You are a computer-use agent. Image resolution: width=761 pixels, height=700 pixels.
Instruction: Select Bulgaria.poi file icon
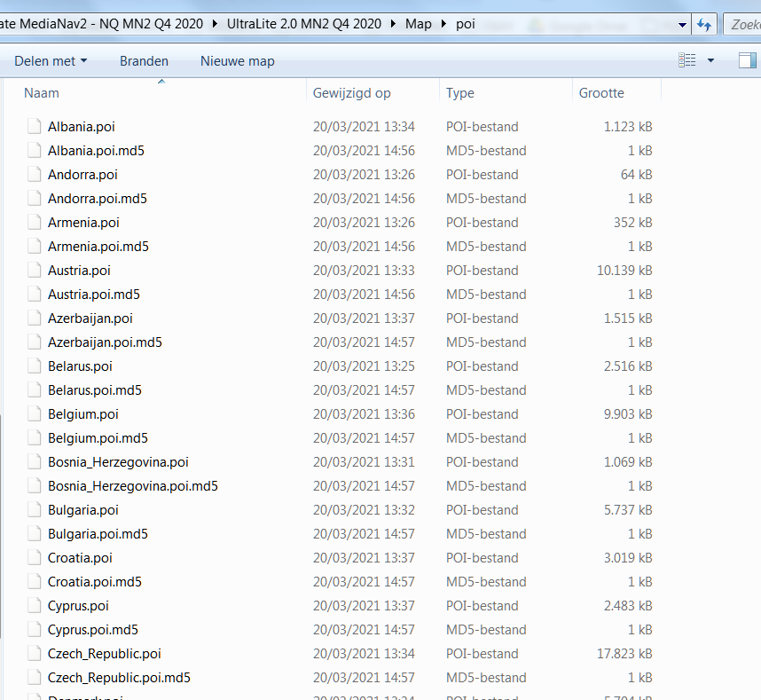pos(34,510)
